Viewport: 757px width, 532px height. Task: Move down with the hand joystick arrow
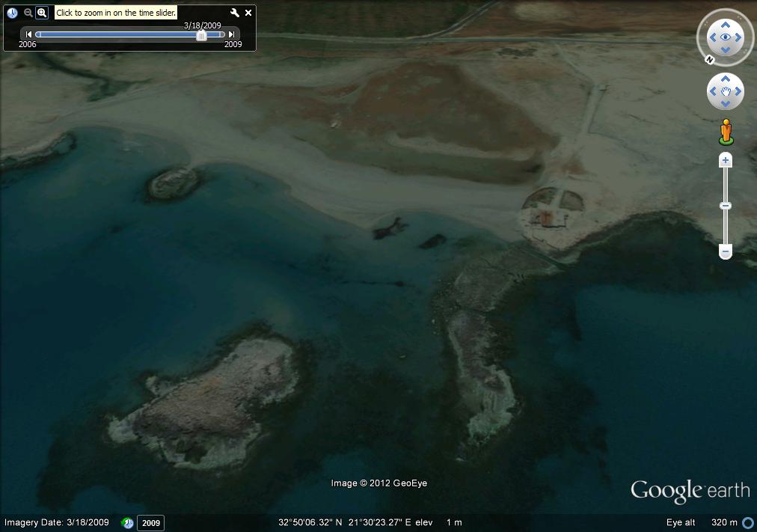pos(725,104)
